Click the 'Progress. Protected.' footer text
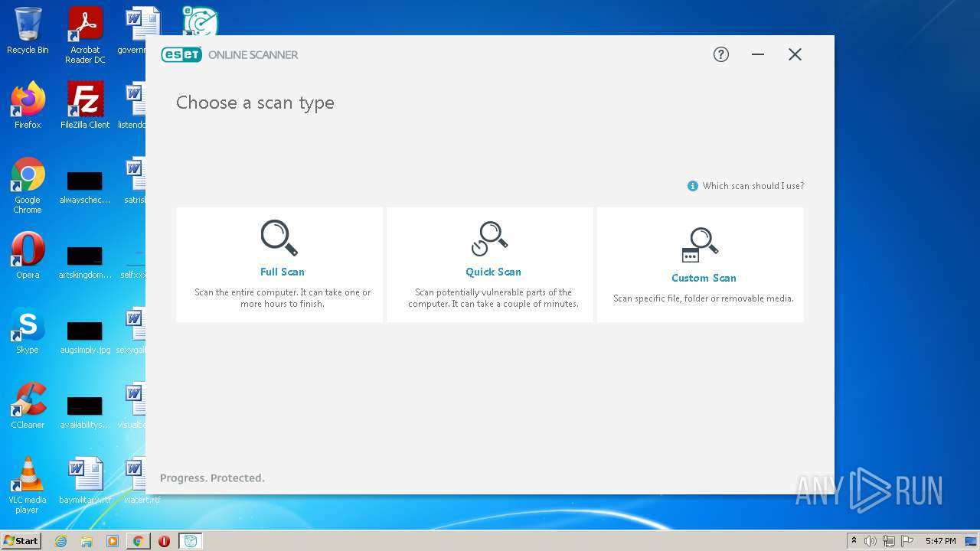The image size is (980, 551). point(212,478)
